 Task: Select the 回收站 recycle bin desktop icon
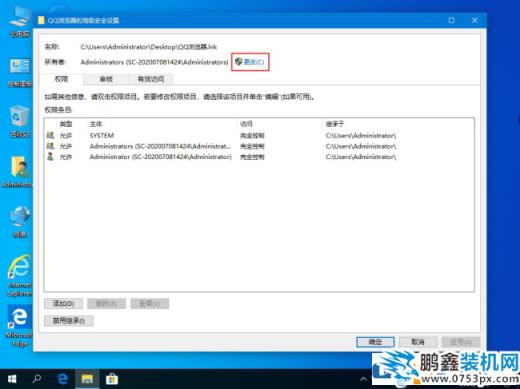20,122
